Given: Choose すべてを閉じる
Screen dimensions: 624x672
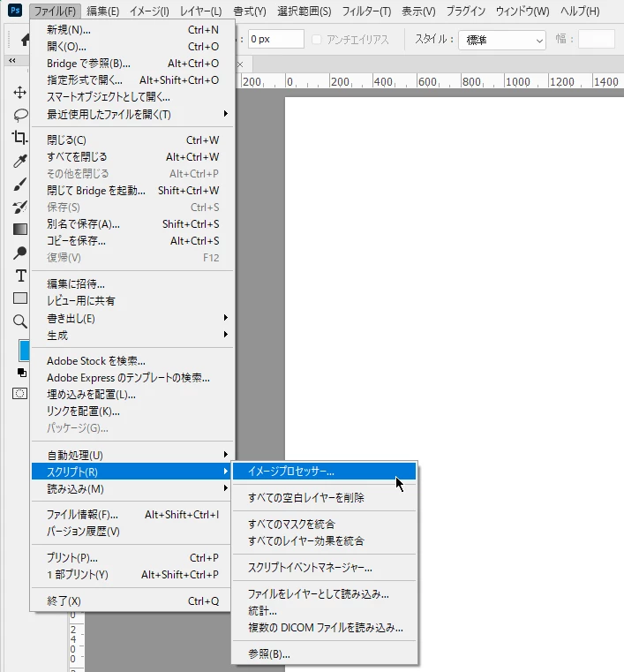Looking at the screenshot, I should click(132, 157).
